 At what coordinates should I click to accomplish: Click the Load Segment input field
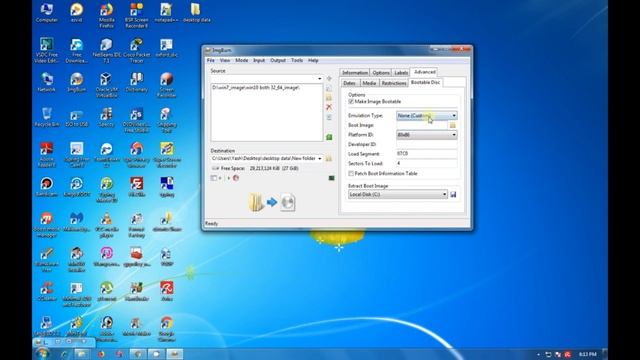(x=427, y=154)
